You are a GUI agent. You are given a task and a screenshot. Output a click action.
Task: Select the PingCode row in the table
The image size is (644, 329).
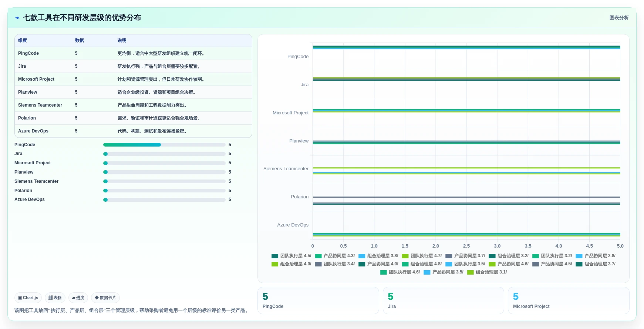[133, 53]
